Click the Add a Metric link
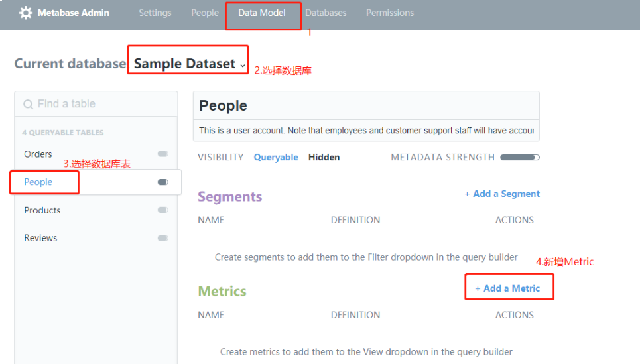Viewport: 640px width, 364px height. pyautogui.click(x=507, y=288)
